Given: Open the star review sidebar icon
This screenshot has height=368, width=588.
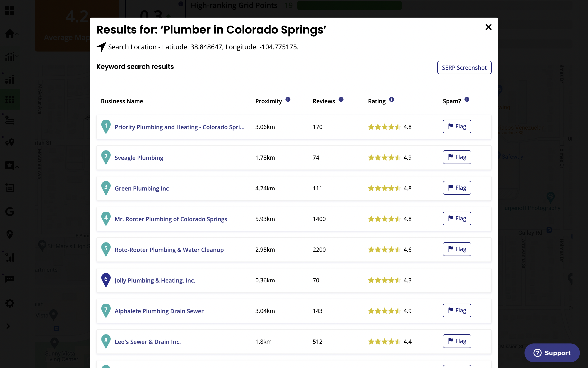Looking at the screenshot, I should [x=10, y=166].
